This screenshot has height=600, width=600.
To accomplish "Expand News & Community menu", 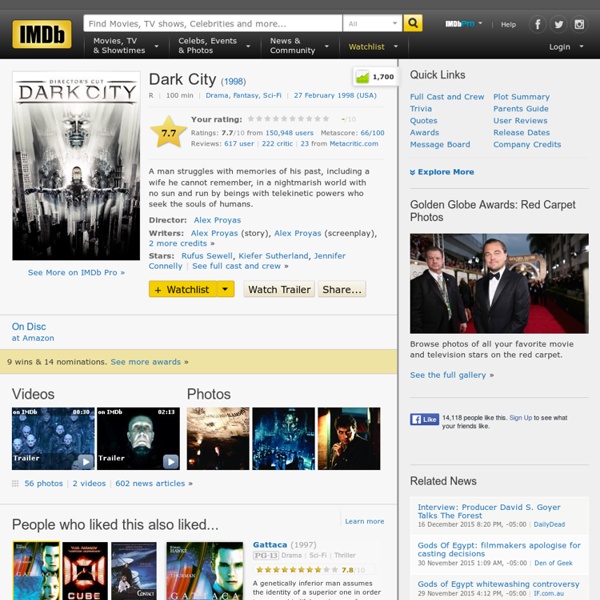I will (x=300, y=46).
